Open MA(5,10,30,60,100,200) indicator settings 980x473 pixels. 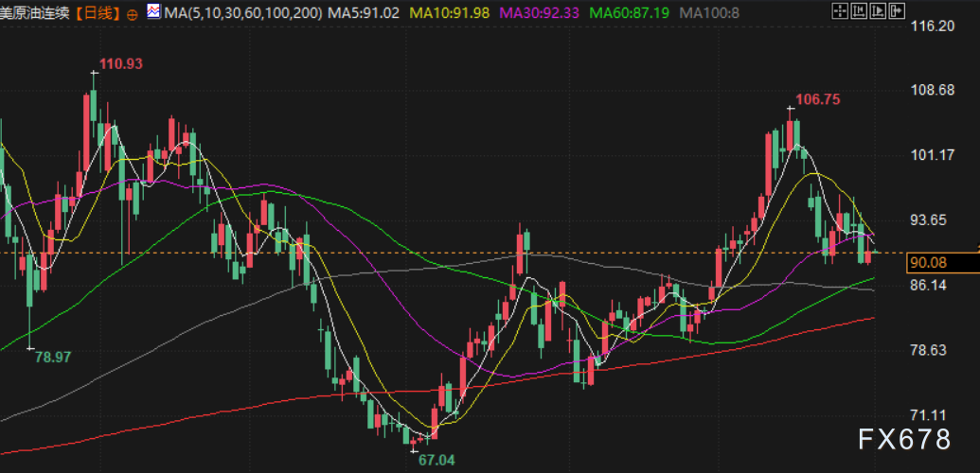click(x=243, y=13)
